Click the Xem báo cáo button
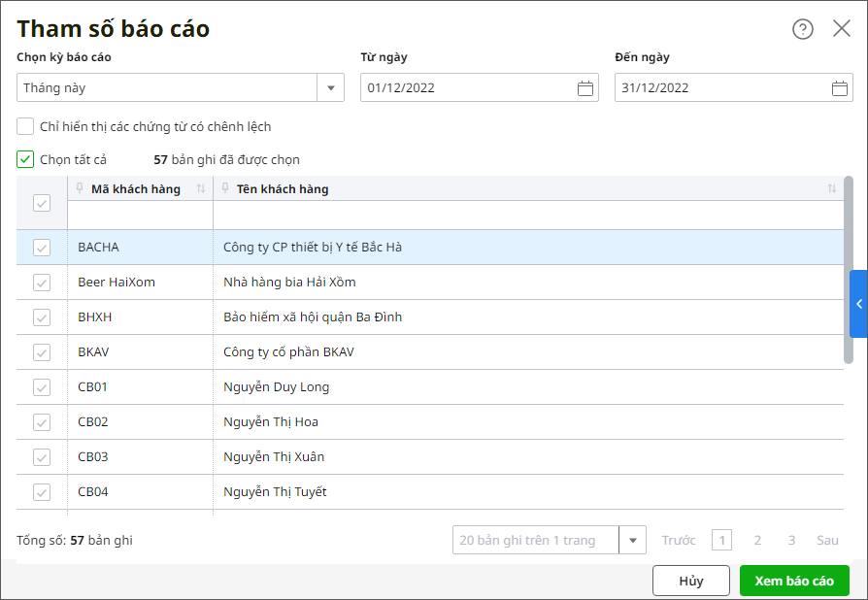Image resolution: width=868 pixels, height=600 pixels. point(794,581)
